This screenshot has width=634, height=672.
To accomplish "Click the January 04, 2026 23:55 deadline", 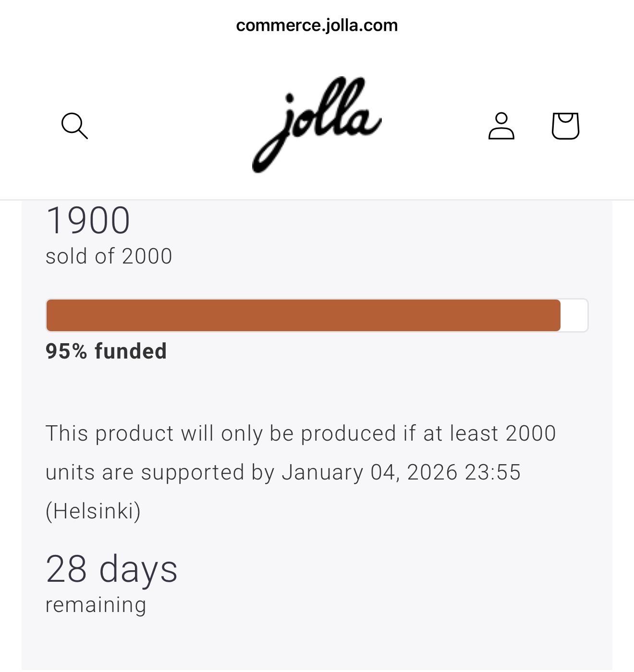I will click(401, 472).
